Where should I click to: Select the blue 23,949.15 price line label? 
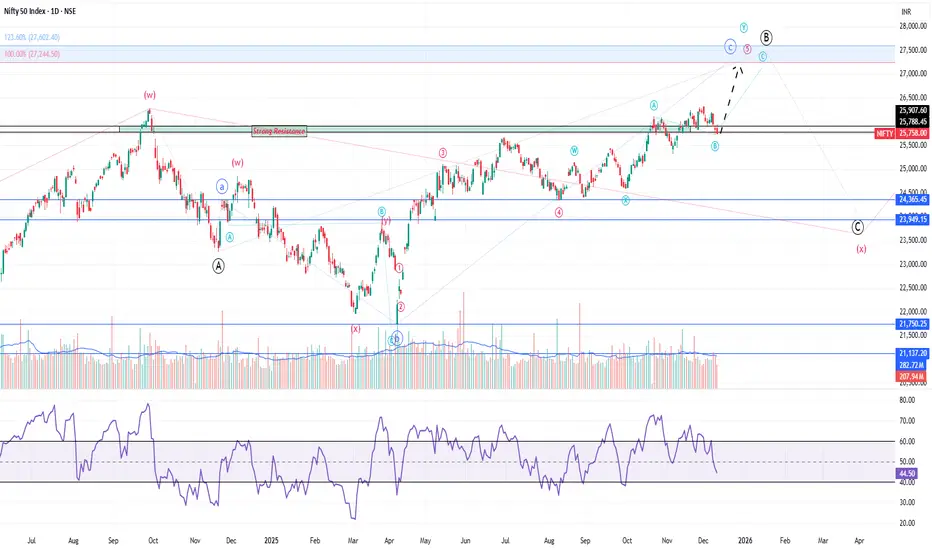click(x=913, y=219)
